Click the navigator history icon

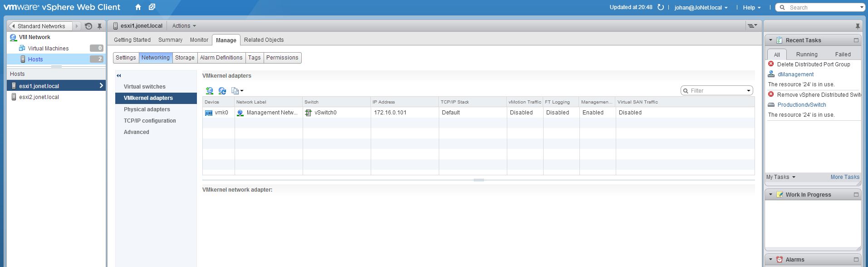click(x=88, y=26)
